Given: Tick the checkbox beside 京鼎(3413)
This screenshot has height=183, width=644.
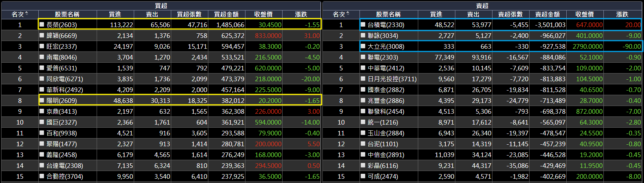Looking at the screenshot, I should [42, 111].
